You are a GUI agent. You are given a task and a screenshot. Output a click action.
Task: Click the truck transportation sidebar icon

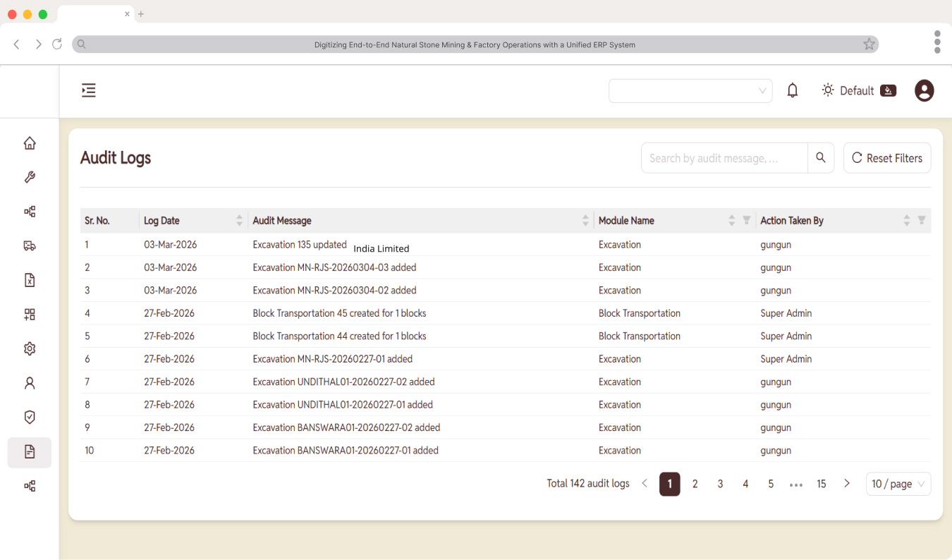(x=30, y=245)
